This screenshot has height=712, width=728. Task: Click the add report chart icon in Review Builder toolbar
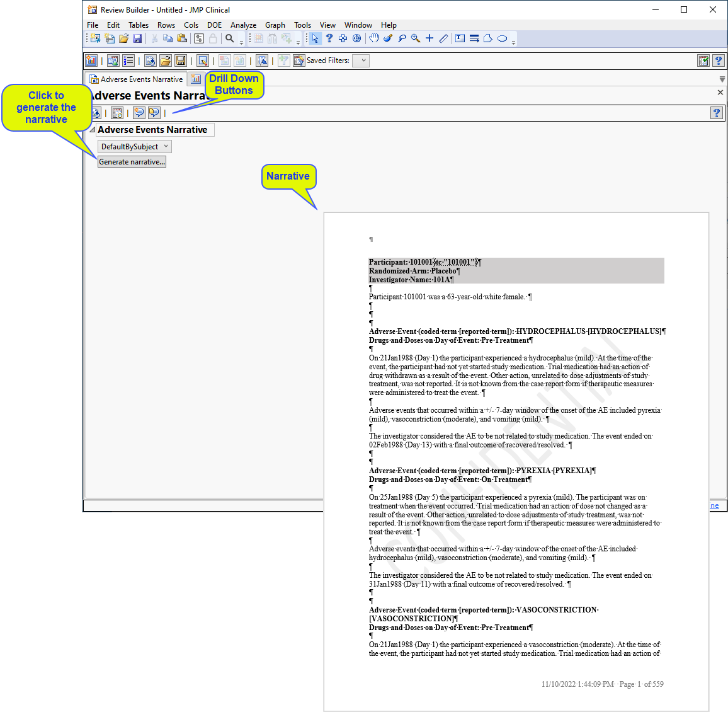tap(91, 60)
